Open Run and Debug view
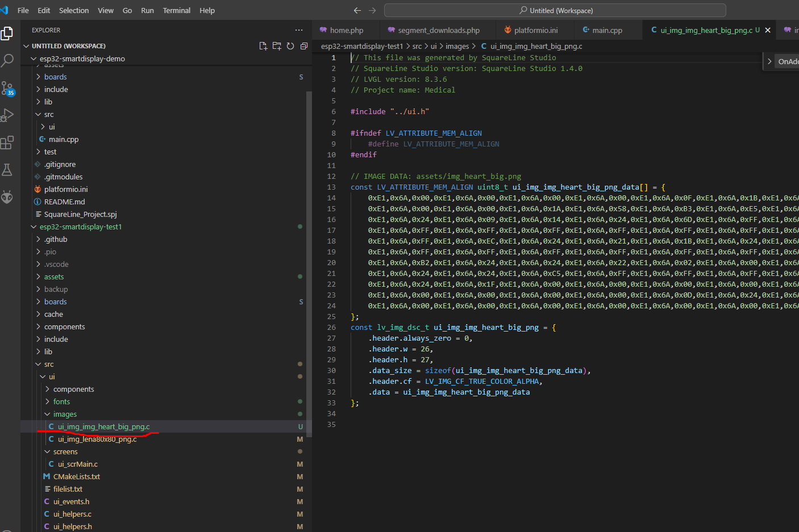The width and height of the screenshot is (799, 532). [x=7, y=115]
